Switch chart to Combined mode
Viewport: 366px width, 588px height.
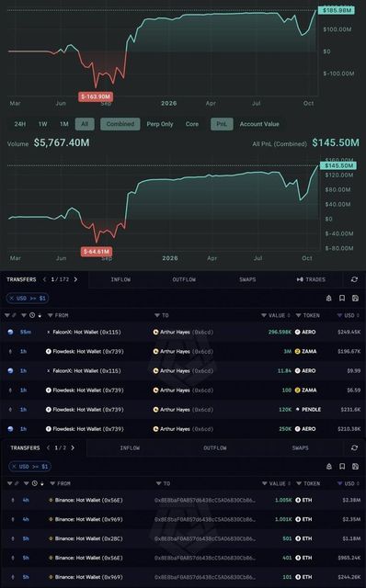tap(120, 124)
